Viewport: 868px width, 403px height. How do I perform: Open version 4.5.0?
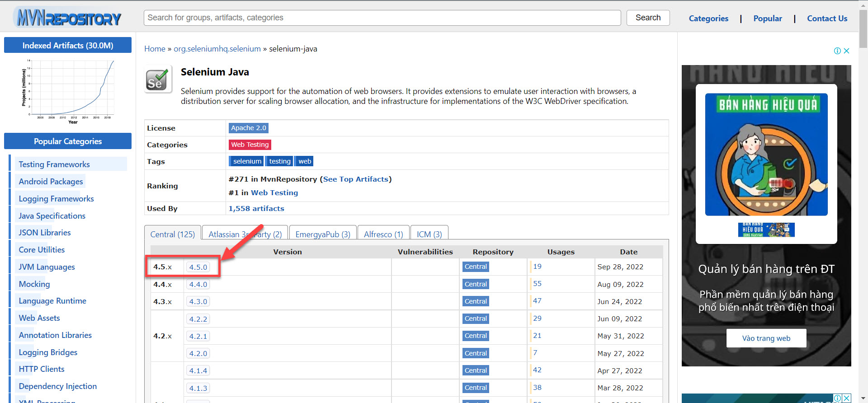[198, 267]
